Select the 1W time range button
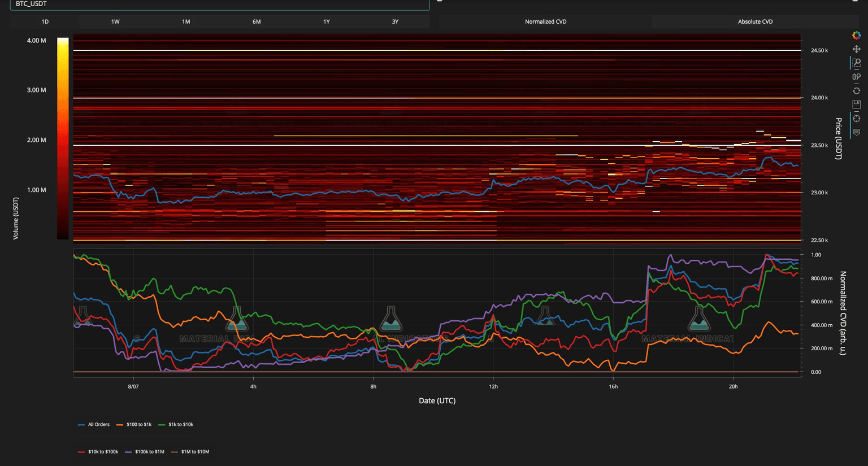Image resolution: width=868 pixels, height=466 pixels. (x=115, y=21)
